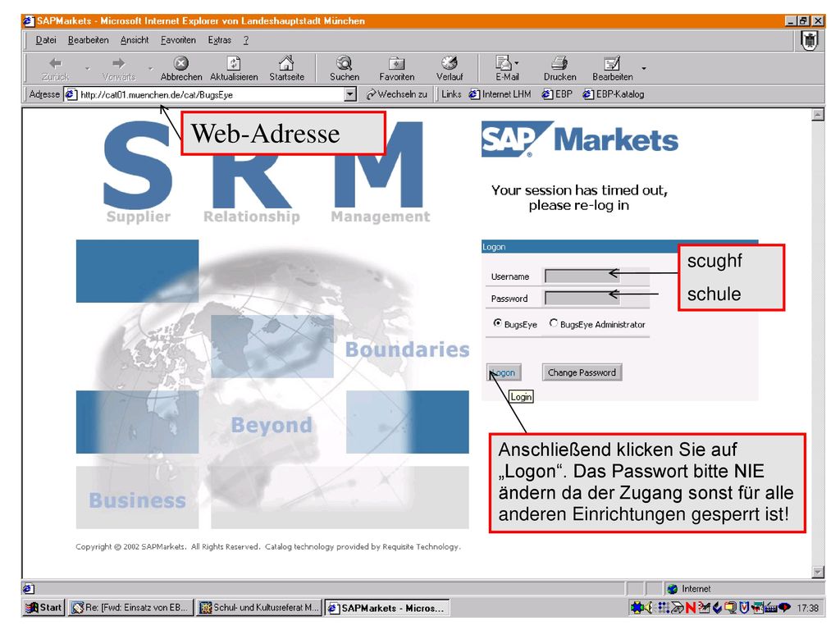The height and width of the screenshot is (630, 840).
Task: Open the ? help menu
Action: (x=246, y=40)
